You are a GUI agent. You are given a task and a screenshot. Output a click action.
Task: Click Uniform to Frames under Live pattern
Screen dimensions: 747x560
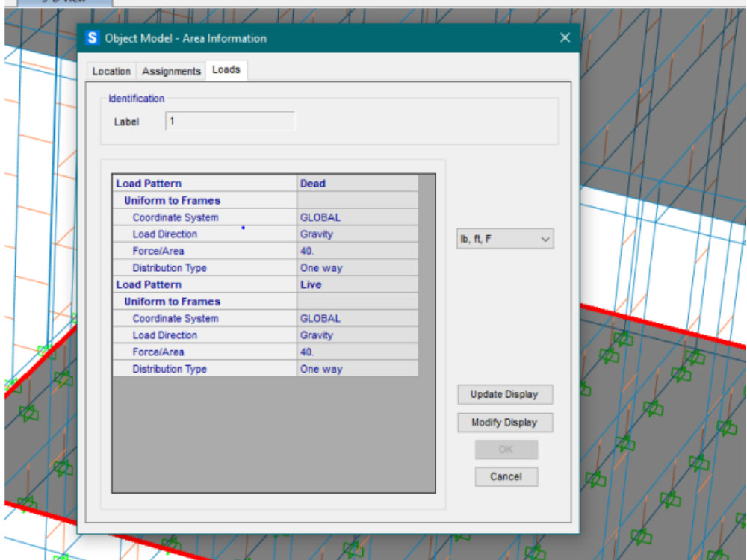tap(172, 302)
